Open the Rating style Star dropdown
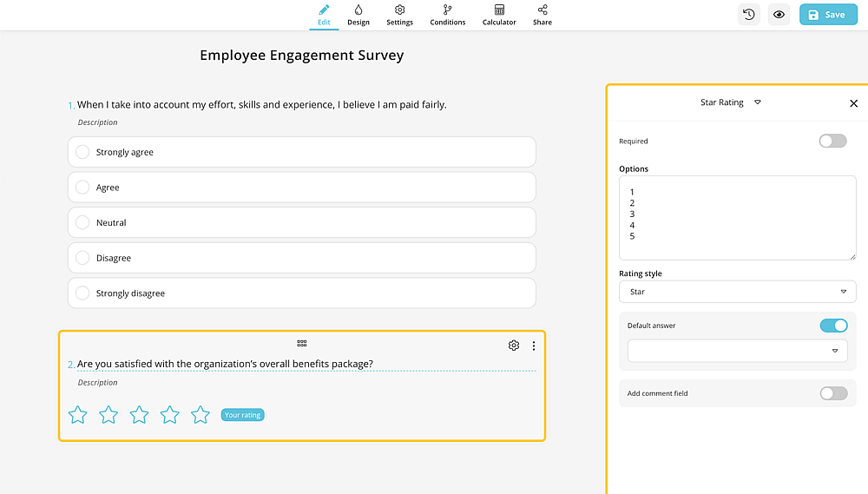 click(x=737, y=292)
